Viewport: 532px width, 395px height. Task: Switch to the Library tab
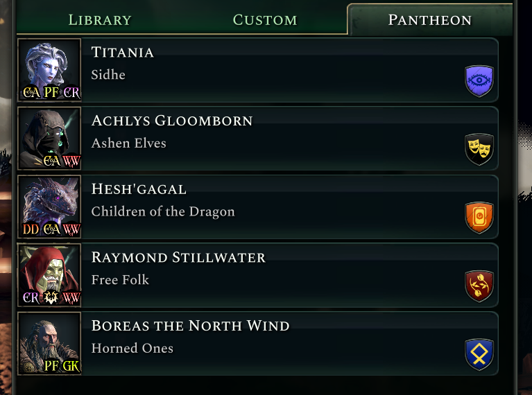pyautogui.click(x=100, y=19)
